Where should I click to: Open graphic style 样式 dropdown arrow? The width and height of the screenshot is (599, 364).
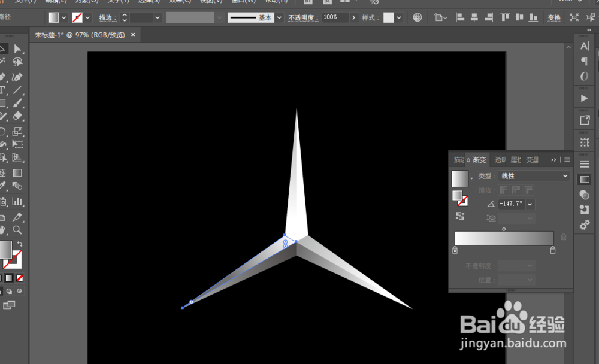pyautogui.click(x=399, y=17)
